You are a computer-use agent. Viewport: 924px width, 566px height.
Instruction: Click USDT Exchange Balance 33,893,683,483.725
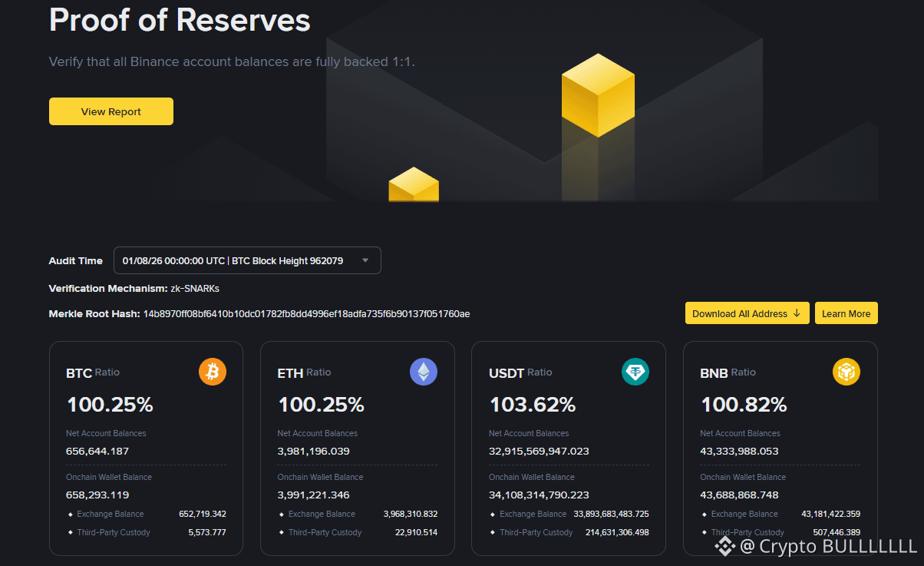pyautogui.click(x=611, y=514)
